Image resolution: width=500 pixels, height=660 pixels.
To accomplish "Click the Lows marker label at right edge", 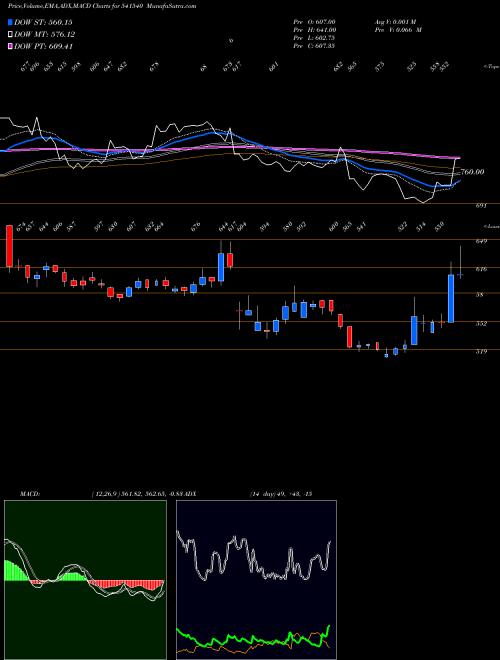I will 491,226.
